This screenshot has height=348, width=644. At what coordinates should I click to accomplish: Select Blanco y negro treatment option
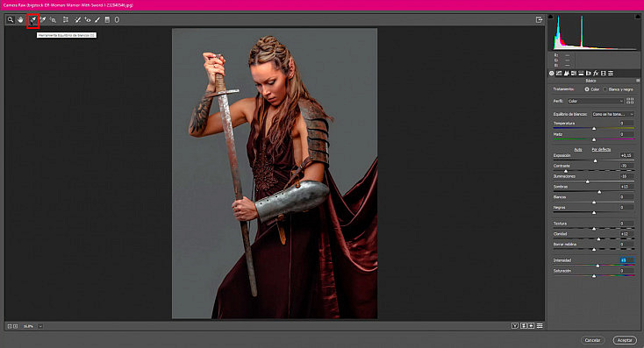605,89
